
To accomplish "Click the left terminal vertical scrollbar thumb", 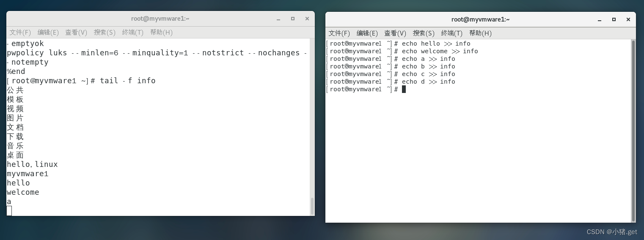I will point(313,206).
